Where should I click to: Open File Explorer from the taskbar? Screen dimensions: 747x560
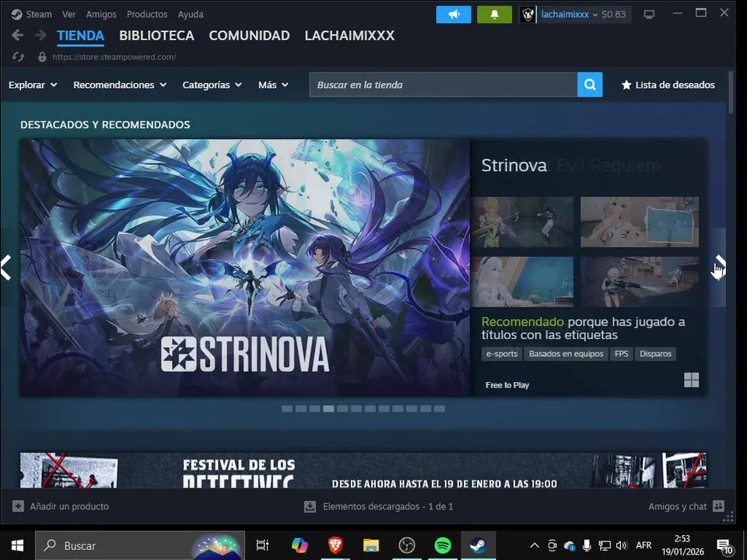tap(371, 545)
